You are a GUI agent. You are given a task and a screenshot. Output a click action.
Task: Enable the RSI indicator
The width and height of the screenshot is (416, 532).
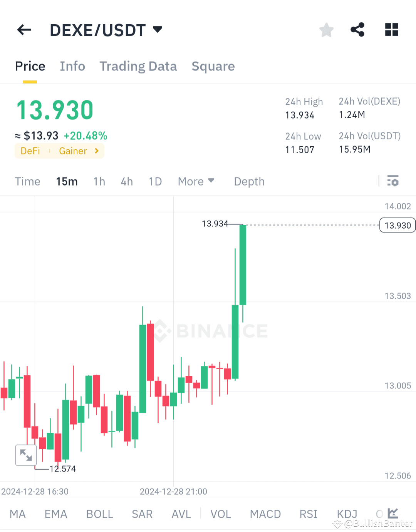pos(308,514)
